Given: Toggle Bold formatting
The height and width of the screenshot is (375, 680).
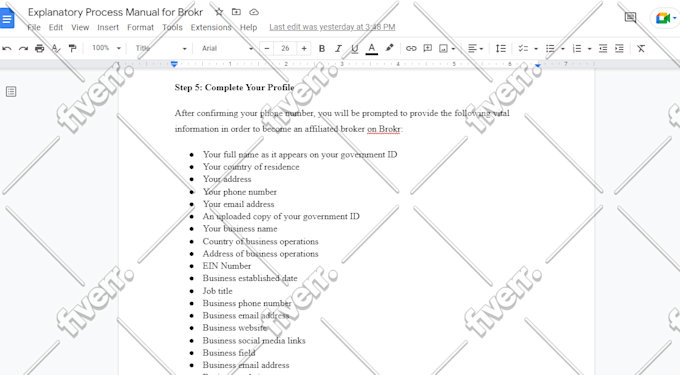Looking at the screenshot, I should (322, 49).
